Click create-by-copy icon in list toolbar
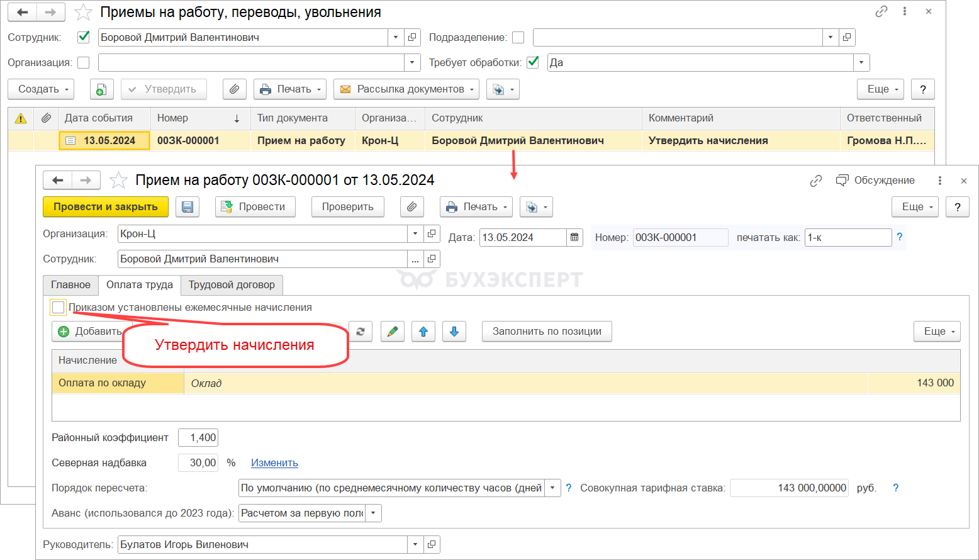 [101, 89]
